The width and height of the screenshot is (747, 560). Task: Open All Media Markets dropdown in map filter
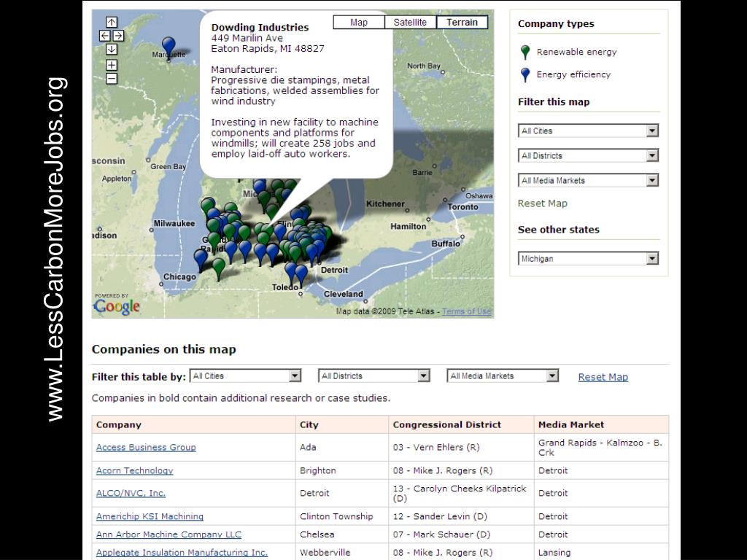point(589,180)
